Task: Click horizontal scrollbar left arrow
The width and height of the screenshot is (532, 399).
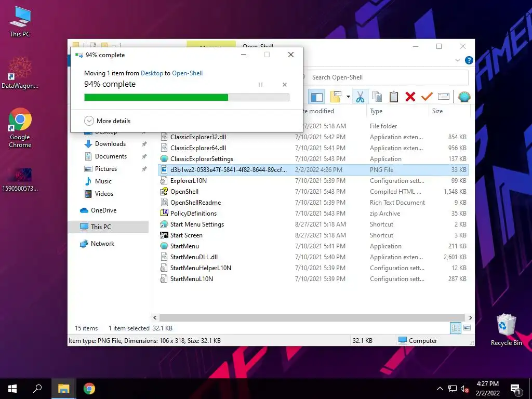Action: pyautogui.click(x=155, y=317)
